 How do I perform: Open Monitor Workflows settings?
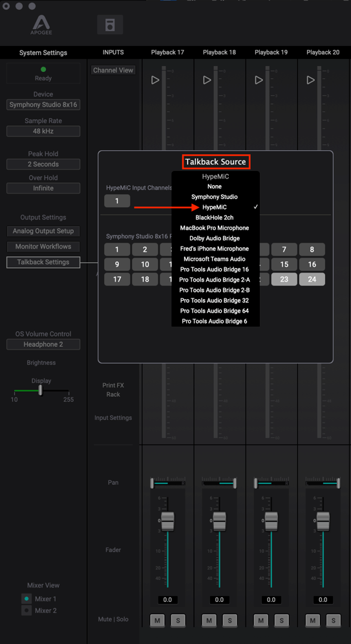coord(43,247)
